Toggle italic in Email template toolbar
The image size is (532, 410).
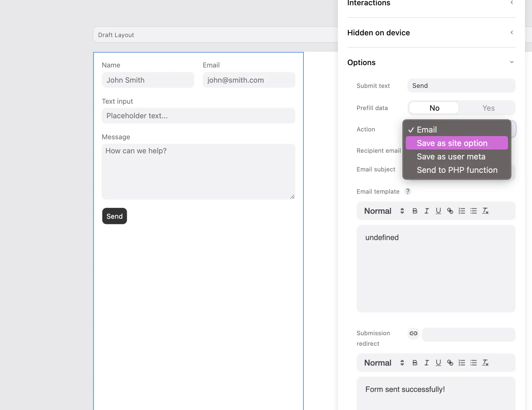pyautogui.click(x=426, y=211)
